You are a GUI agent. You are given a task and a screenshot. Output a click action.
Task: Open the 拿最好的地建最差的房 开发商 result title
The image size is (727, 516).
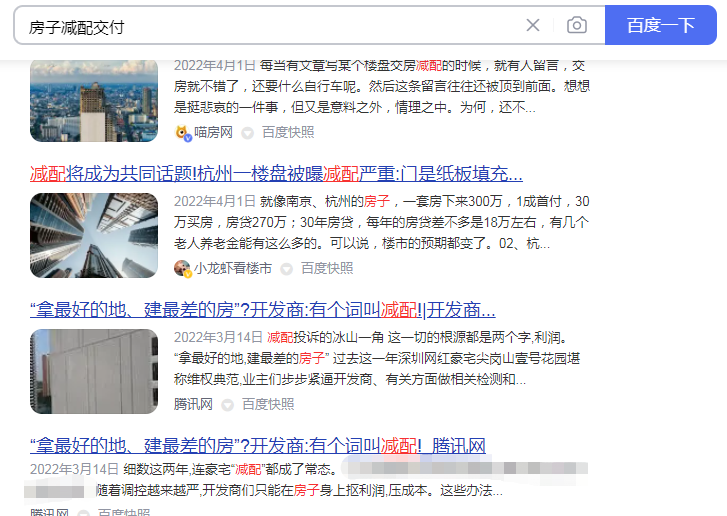263,310
